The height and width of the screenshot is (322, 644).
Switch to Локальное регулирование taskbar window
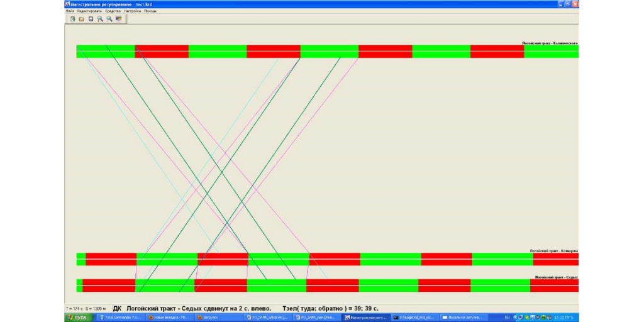pos(464,318)
